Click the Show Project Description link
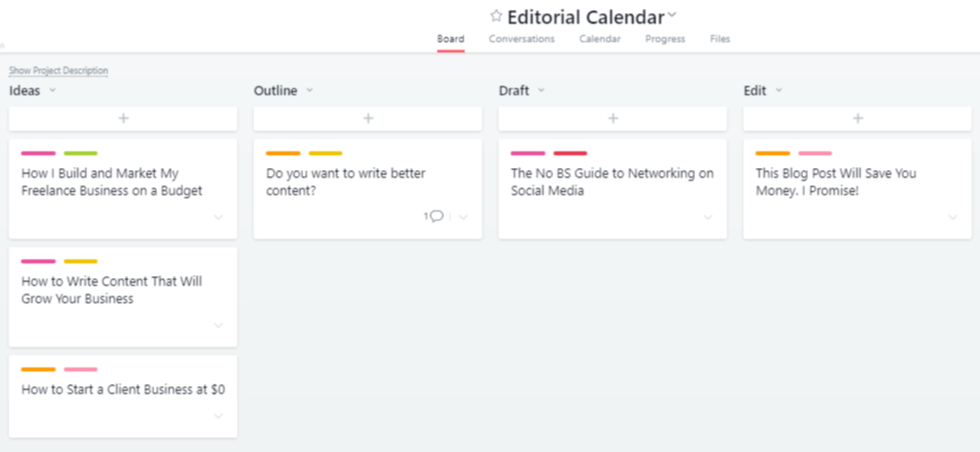 click(58, 71)
